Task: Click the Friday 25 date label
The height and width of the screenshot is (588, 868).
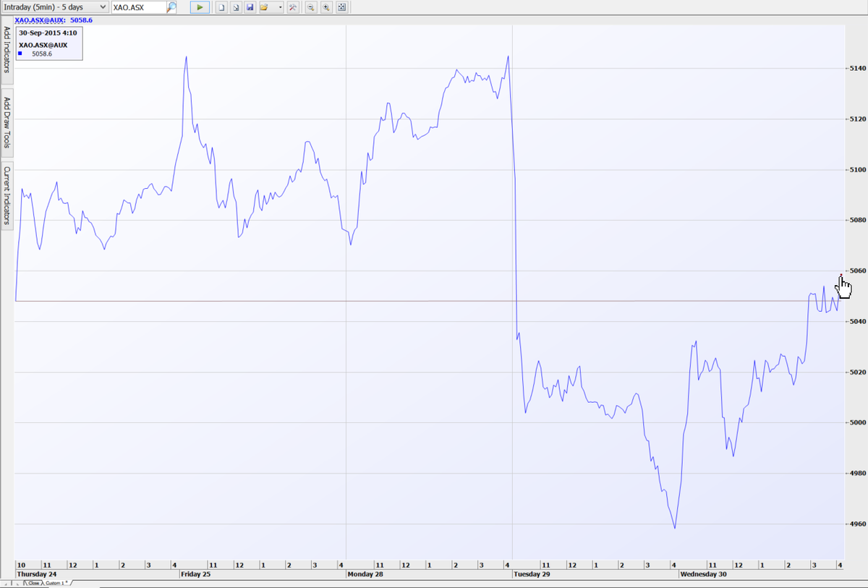Action: (x=196, y=574)
